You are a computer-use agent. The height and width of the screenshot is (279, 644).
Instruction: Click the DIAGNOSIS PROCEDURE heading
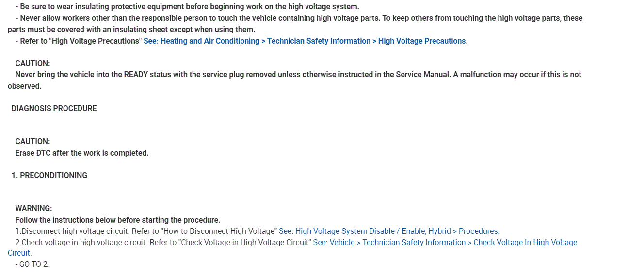point(54,108)
